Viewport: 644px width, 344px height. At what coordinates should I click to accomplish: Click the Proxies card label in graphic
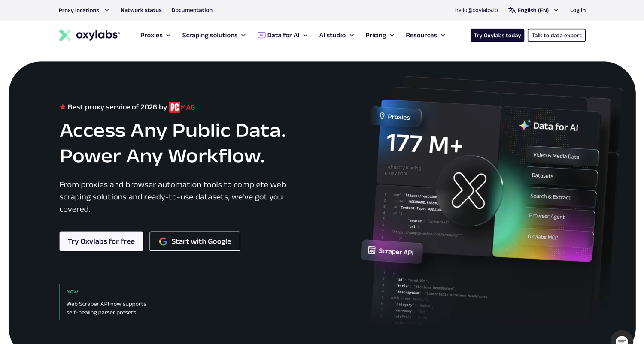[396, 116]
